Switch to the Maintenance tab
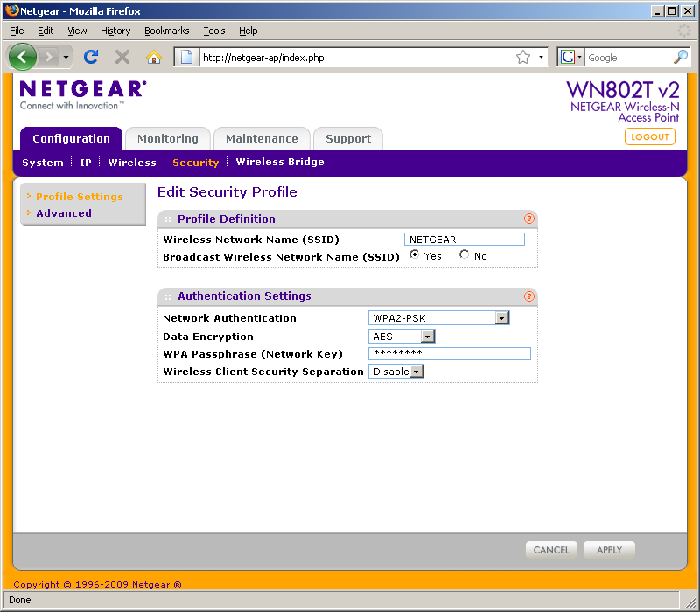Screen dimensions: 700x612 (262, 138)
